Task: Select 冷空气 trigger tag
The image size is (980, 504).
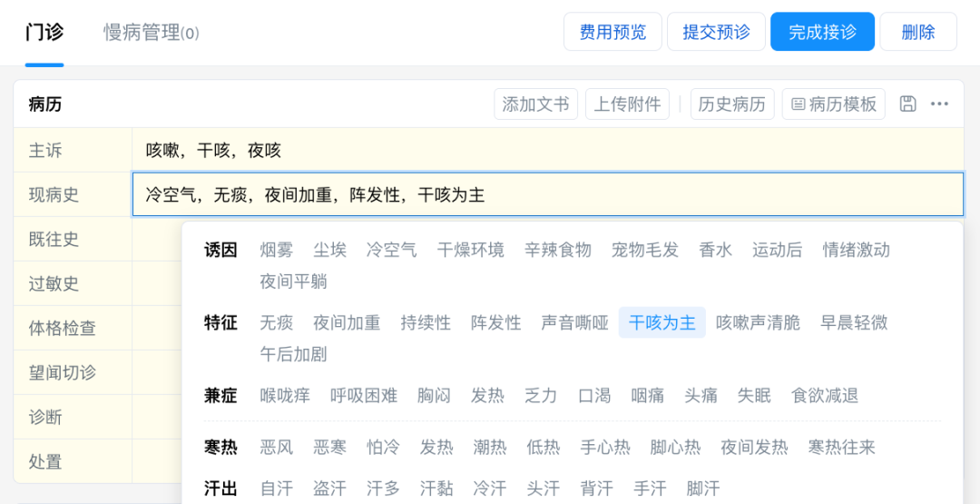Action: click(x=391, y=250)
